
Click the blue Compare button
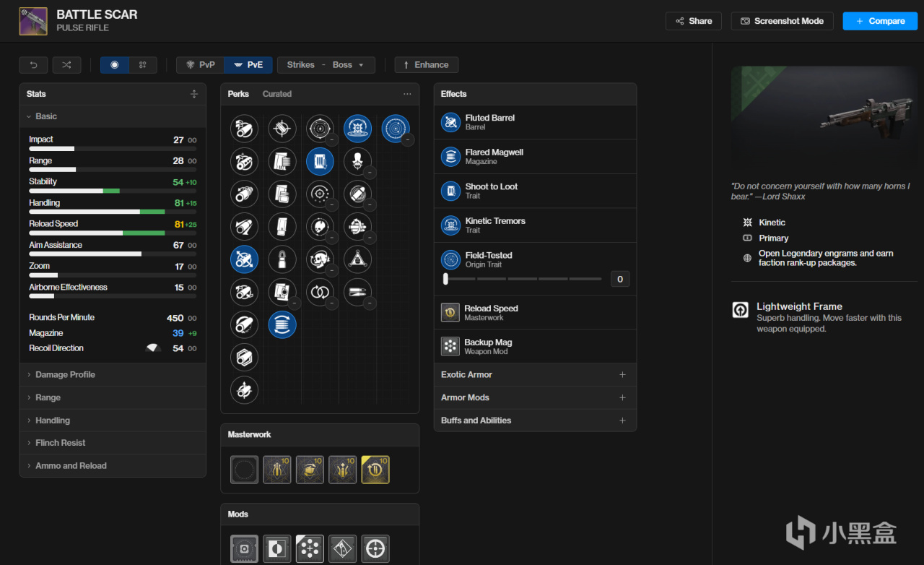880,21
